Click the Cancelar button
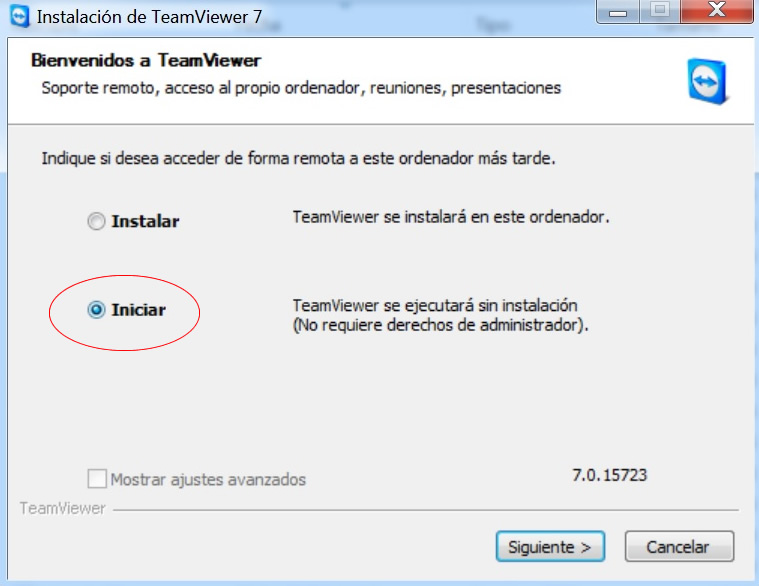759x586 pixels. pos(679,547)
